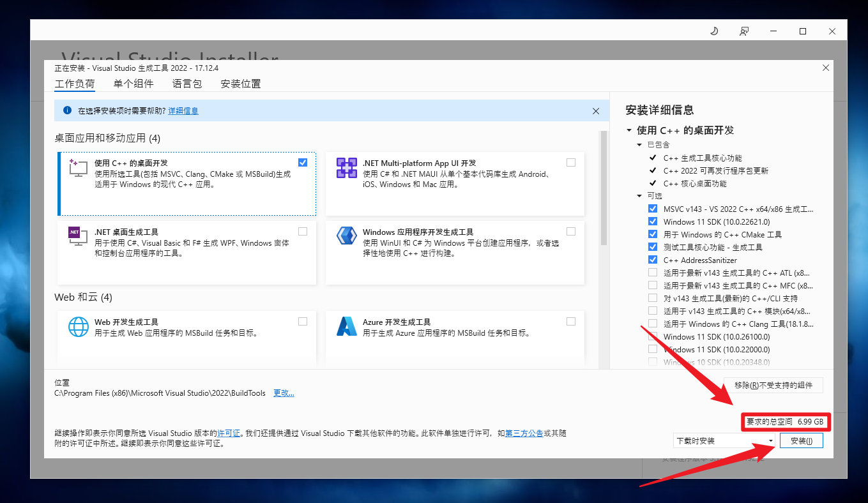Click 'C++ 生成工具核心功能' included item
Image resolution: width=868 pixels, height=503 pixels.
coord(703,158)
